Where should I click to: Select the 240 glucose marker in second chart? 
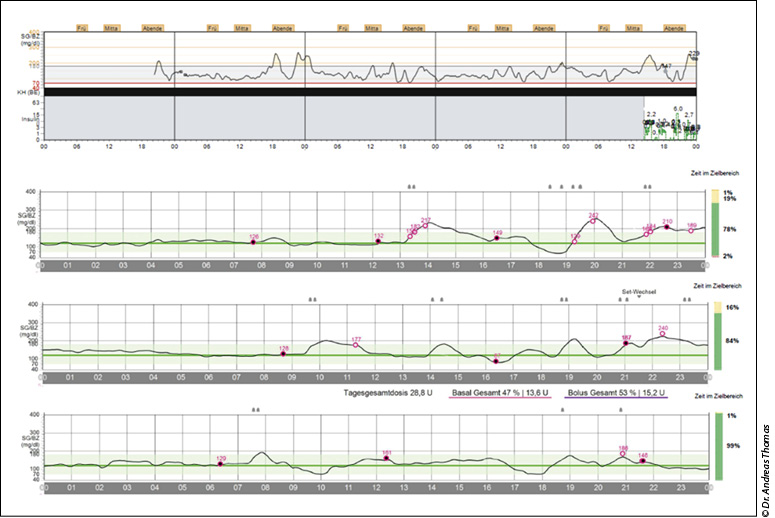point(662,334)
